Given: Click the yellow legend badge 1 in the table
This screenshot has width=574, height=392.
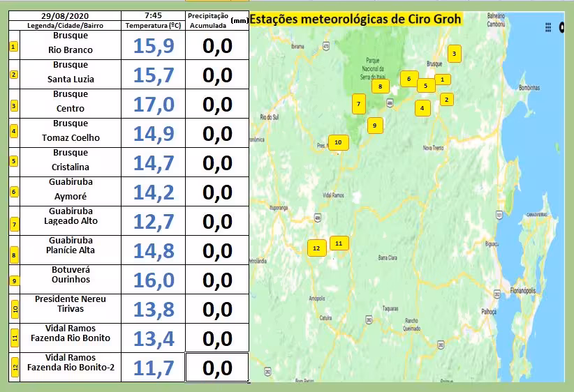Looking at the screenshot, I should (x=14, y=47).
